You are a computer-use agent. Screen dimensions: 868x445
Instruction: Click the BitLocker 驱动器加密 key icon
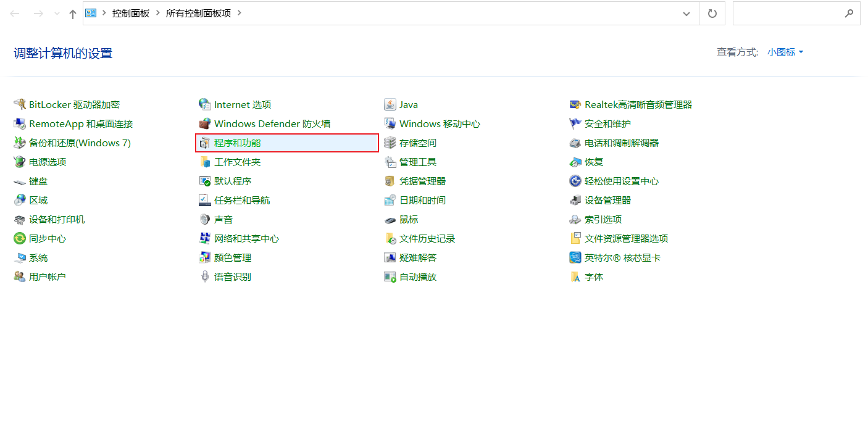20,105
